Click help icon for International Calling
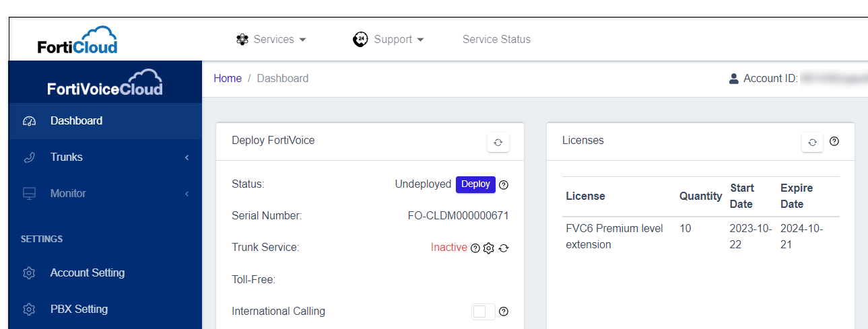The width and height of the screenshot is (868, 329). [504, 312]
